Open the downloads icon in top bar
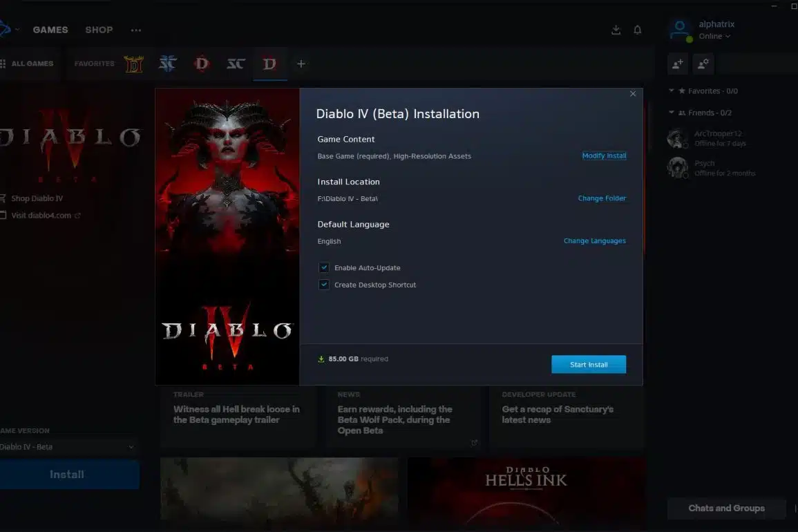 tap(616, 30)
